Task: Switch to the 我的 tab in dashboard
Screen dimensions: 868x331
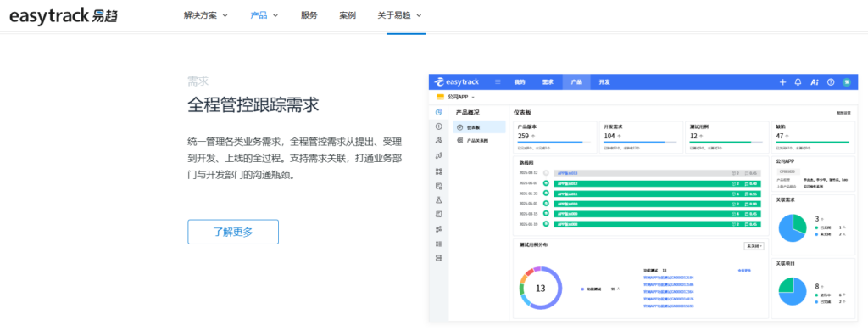Action: 520,82
